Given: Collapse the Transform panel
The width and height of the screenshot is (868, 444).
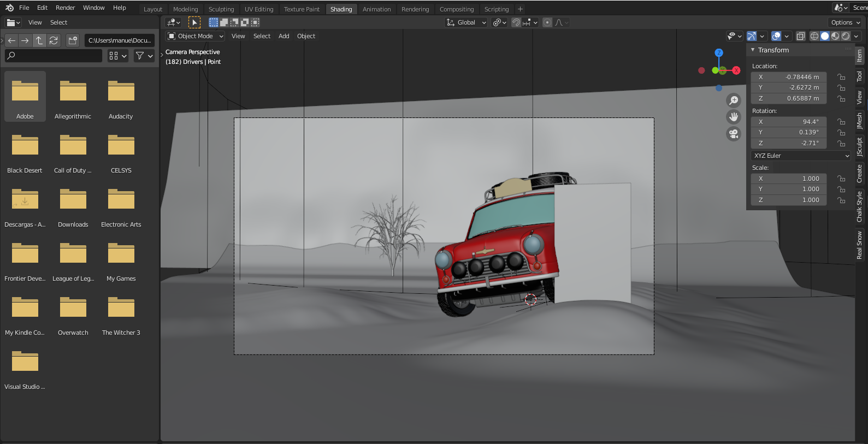Looking at the screenshot, I should (x=753, y=50).
